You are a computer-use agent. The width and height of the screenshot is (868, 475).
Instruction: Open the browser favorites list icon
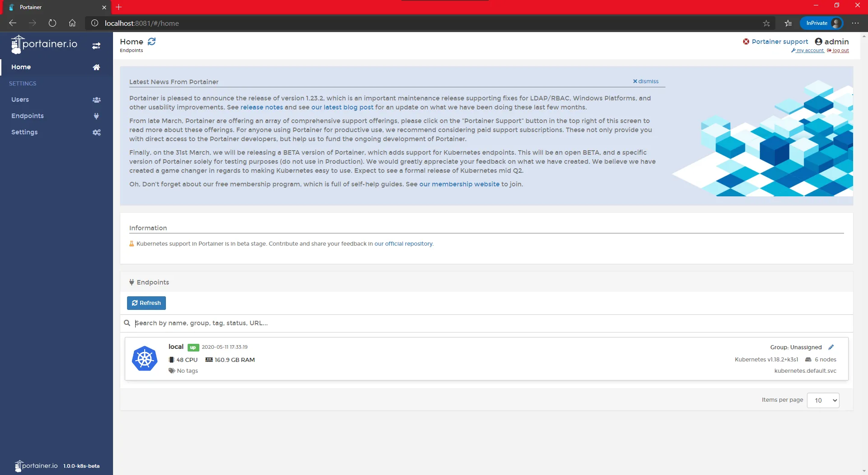788,23
